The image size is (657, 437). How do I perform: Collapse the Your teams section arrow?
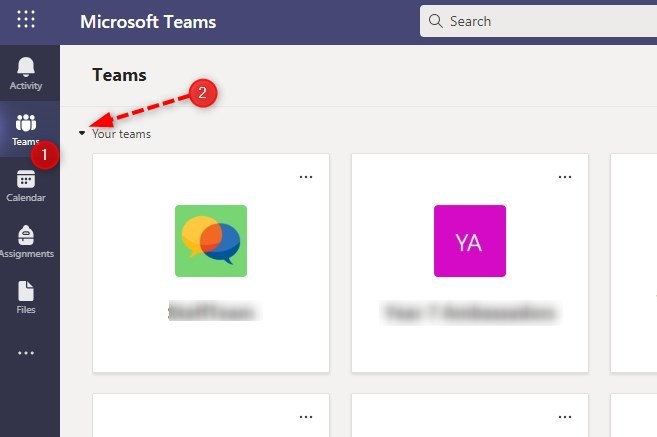coord(82,133)
